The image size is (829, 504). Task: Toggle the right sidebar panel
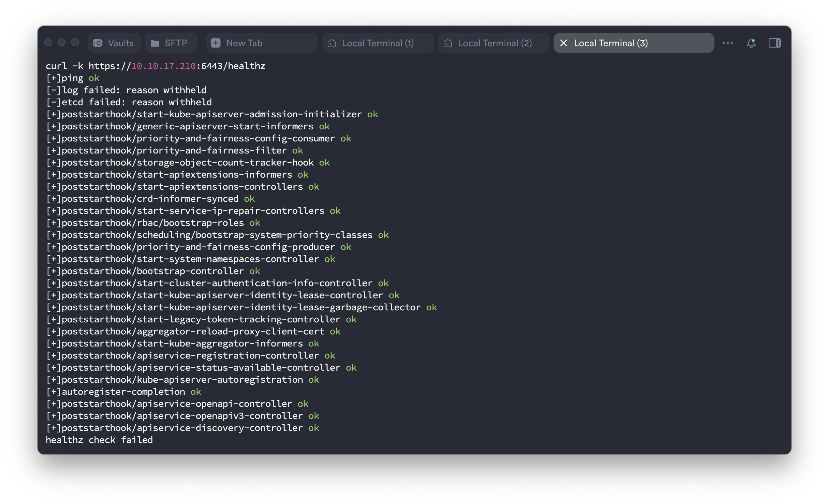coord(774,43)
